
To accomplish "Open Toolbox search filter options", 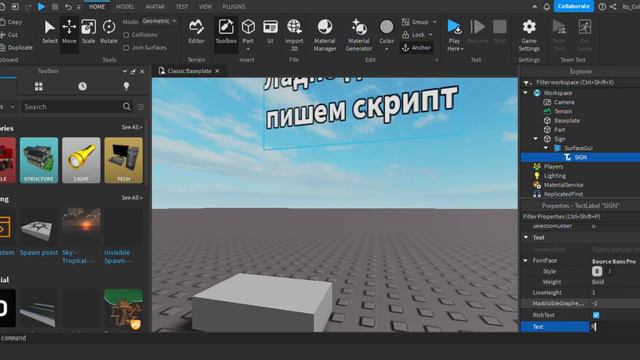I will click(x=140, y=107).
